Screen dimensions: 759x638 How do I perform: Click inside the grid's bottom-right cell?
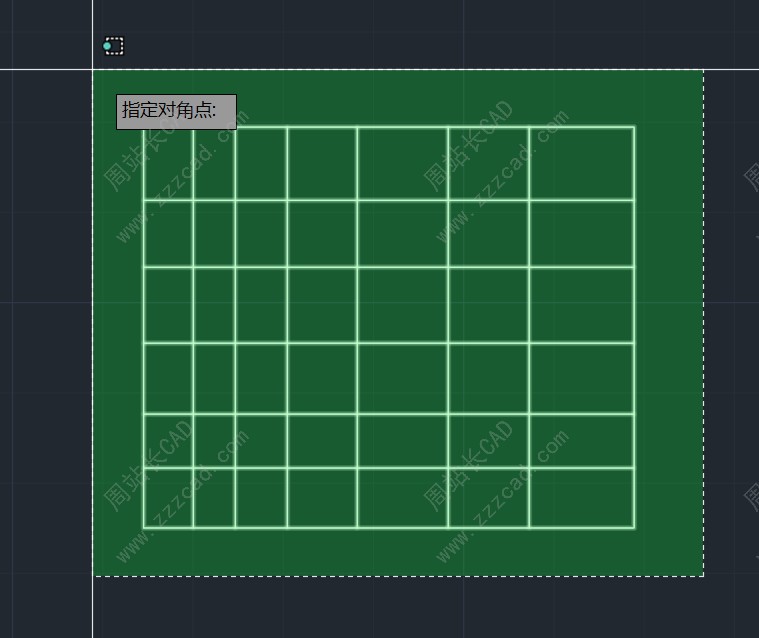[x=581, y=497]
